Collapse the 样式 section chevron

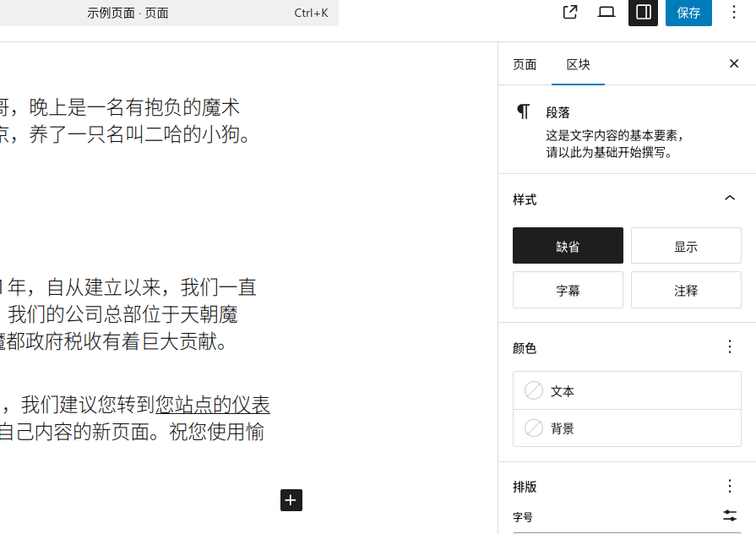[730, 199]
